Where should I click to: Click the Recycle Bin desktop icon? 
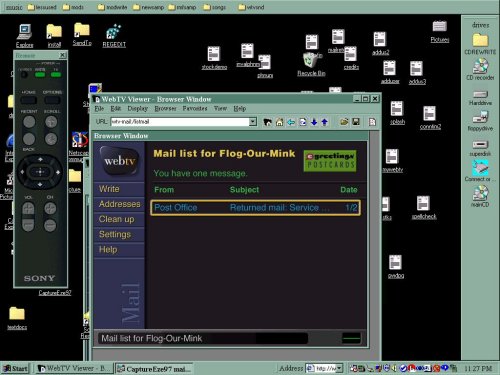click(x=311, y=64)
